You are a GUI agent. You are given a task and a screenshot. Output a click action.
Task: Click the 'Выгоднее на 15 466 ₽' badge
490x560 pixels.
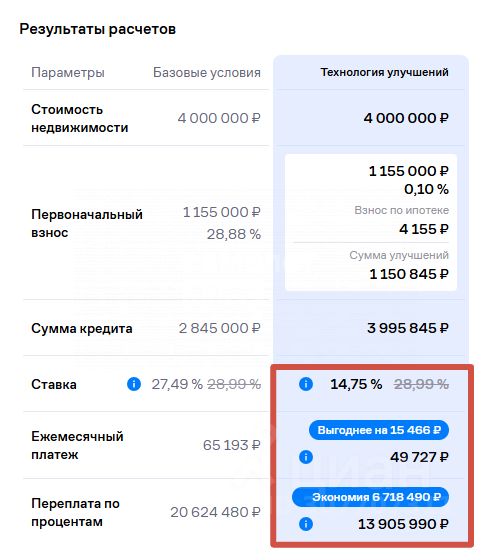[379, 430]
